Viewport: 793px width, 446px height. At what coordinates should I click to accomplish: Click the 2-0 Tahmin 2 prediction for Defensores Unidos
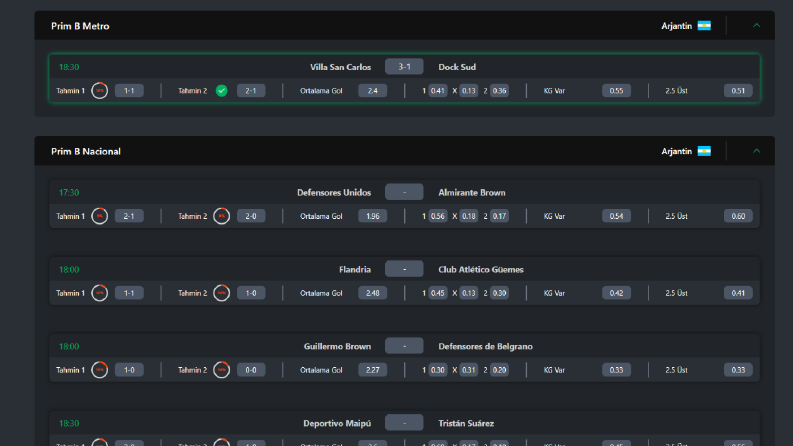point(251,216)
